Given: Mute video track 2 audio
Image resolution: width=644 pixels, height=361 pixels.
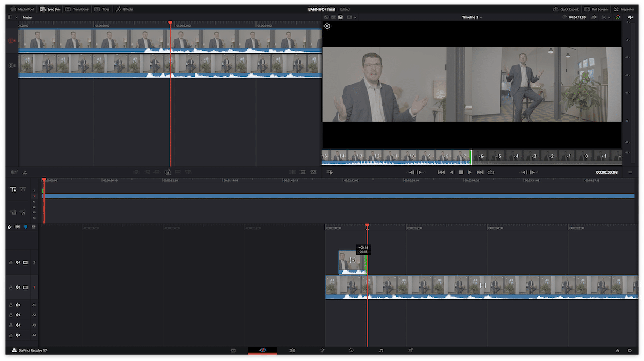Looking at the screenshot, I should (18, 262).
